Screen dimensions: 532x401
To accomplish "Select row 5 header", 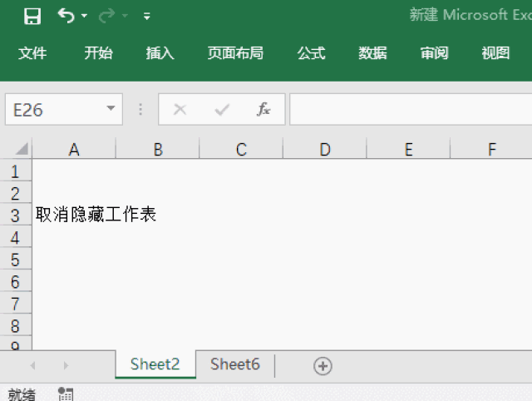I will tap(16, 260).
